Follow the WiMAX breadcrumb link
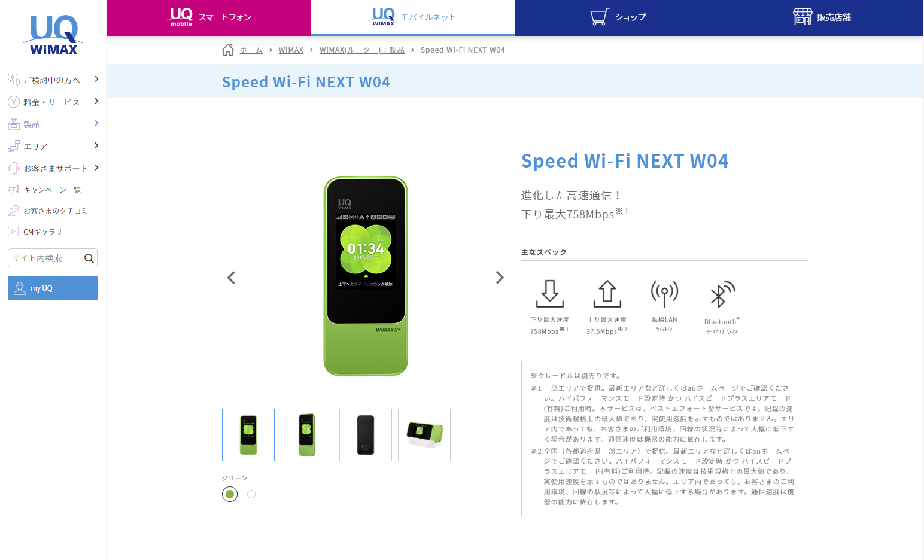Image resolution: width=924 pixels, height=560 pixels. [x=291, y=50]
